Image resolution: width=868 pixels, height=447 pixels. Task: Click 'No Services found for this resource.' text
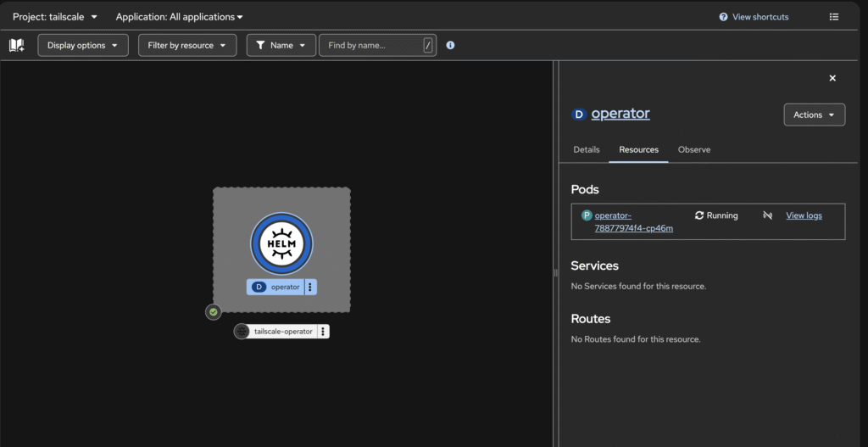638,287
